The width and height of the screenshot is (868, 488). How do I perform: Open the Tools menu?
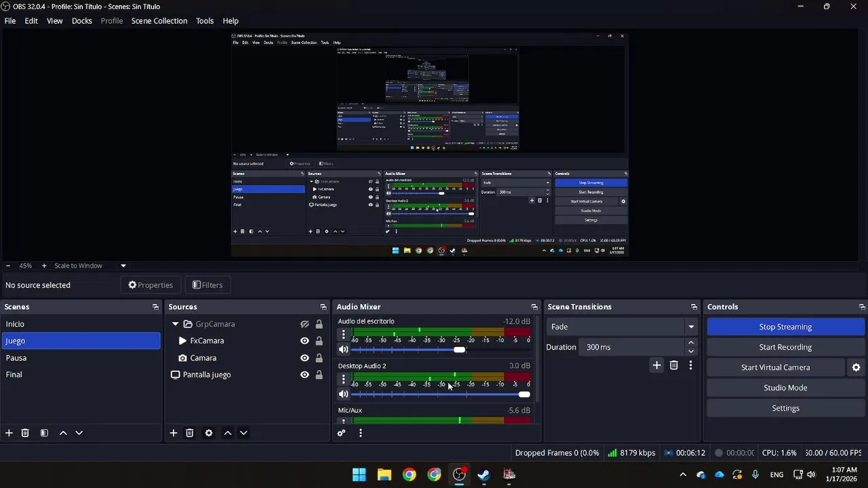pyautogui.click(x=205, y=21)
